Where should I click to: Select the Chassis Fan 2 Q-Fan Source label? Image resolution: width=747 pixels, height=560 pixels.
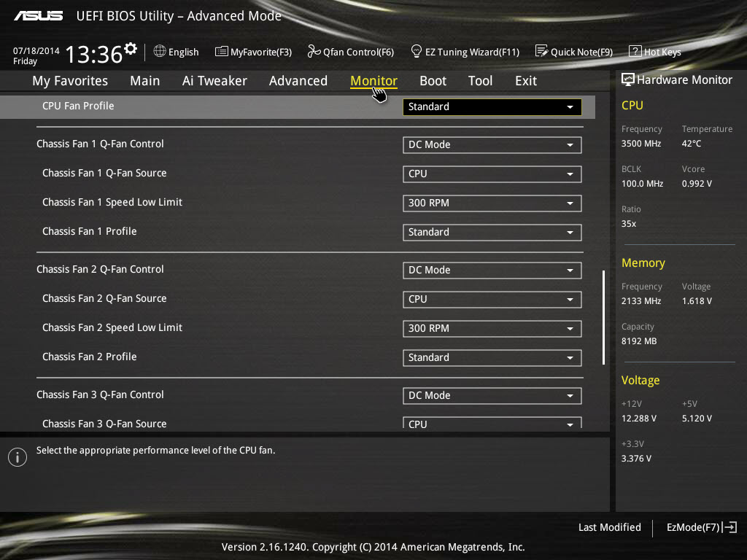104,298
